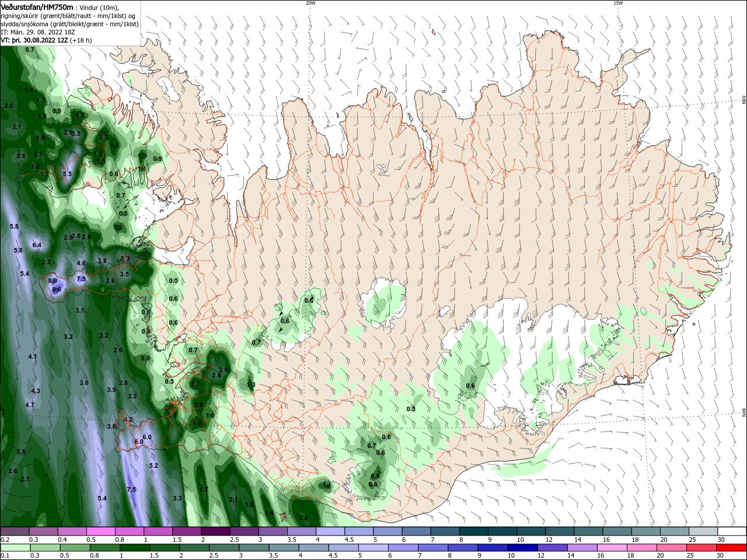This screenshot has width=747, height=560.
Task: Click the very dark purple swatch labeled 2 in snow legend
Action: pyautogui.click(x=215, y=531)
